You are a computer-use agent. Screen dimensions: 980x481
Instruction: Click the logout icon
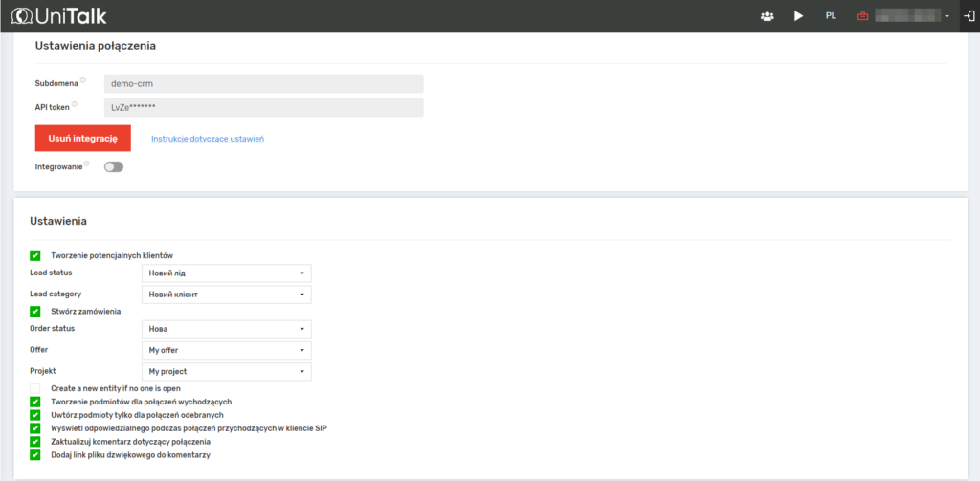click(969, 16)
